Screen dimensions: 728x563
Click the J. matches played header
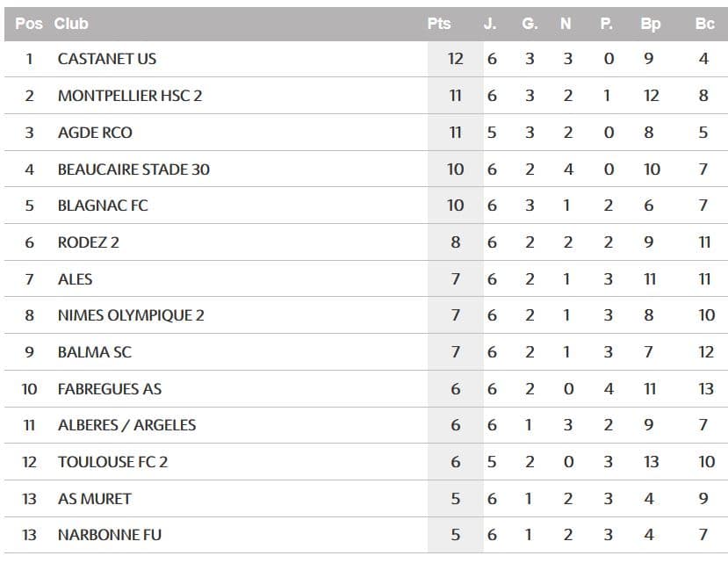click(490, 24)
